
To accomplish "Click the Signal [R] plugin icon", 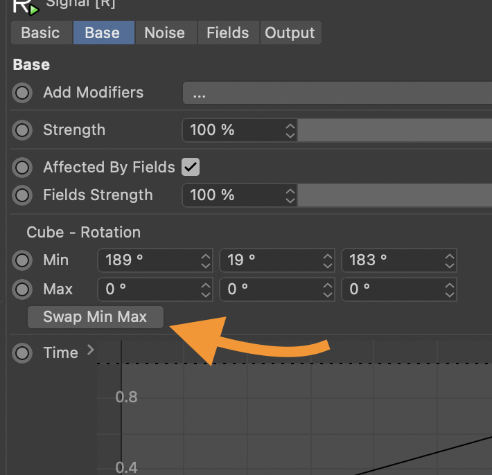I will 25,7.
